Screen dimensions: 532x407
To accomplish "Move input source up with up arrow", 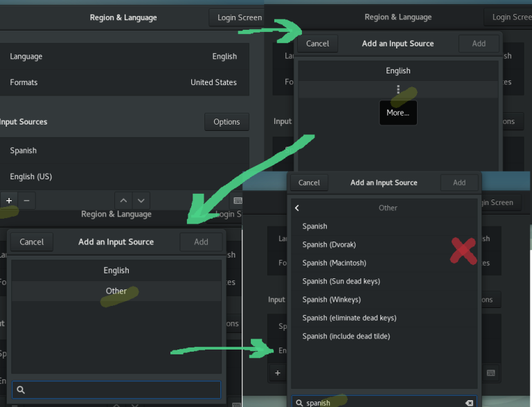I will (123, 201).
